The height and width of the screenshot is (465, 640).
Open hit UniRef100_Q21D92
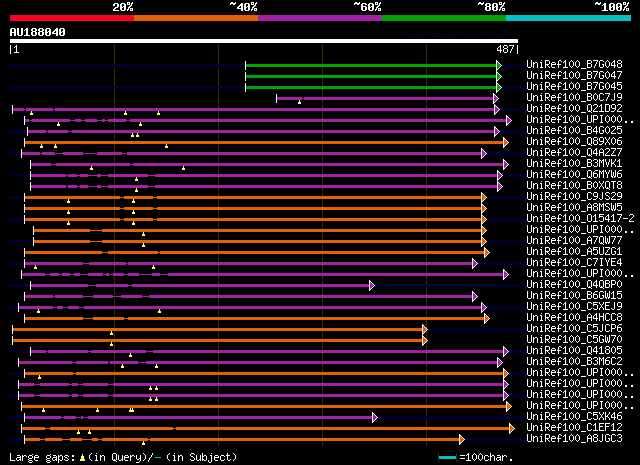point(574,108)
